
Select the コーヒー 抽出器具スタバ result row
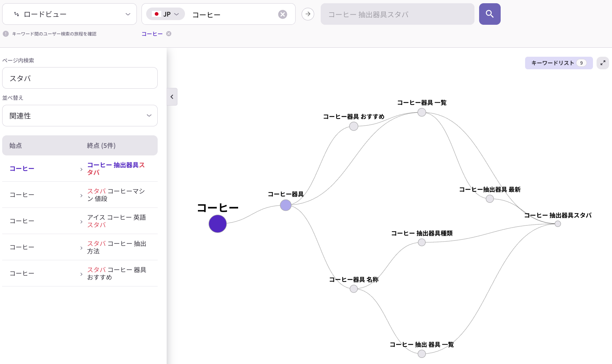pos(80,168)
